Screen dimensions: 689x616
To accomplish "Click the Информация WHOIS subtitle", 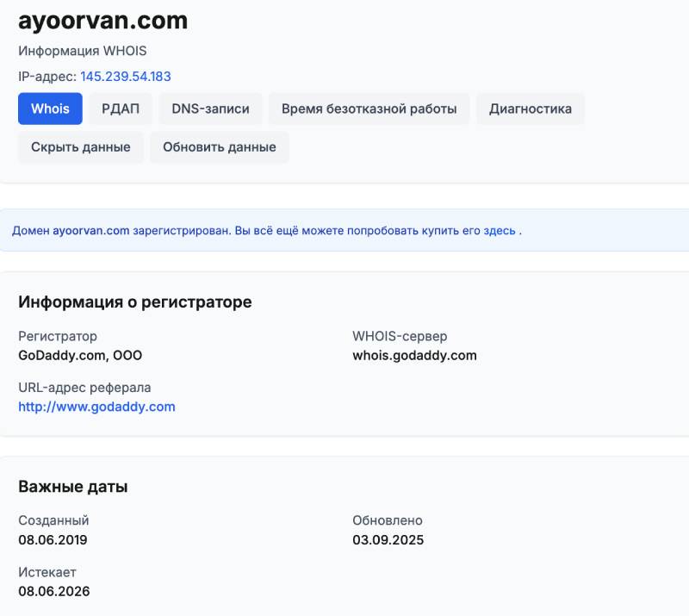I will (x=82, y=51).
